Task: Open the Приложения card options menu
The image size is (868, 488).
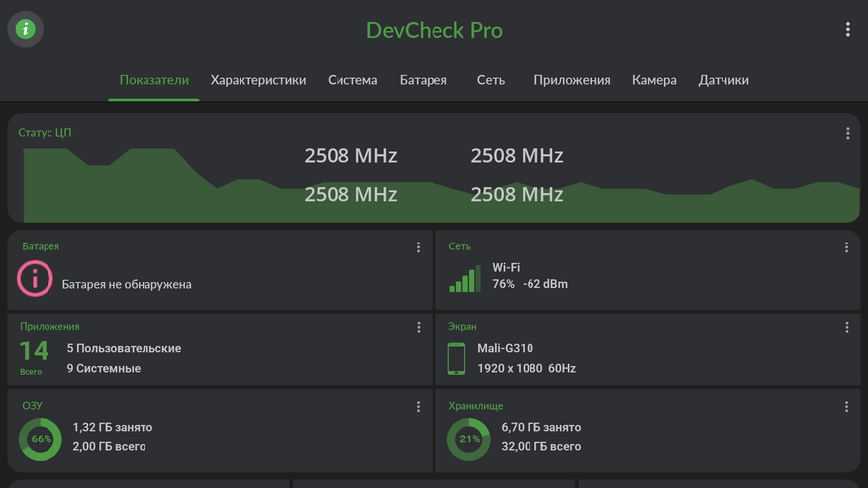Action: [x=418, y=327]
